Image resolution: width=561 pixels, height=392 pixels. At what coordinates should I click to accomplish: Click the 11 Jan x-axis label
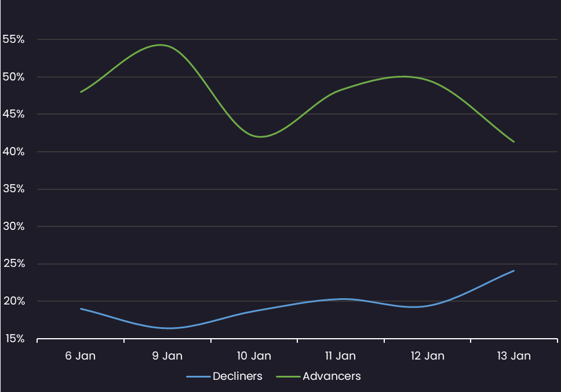(341, 356)
